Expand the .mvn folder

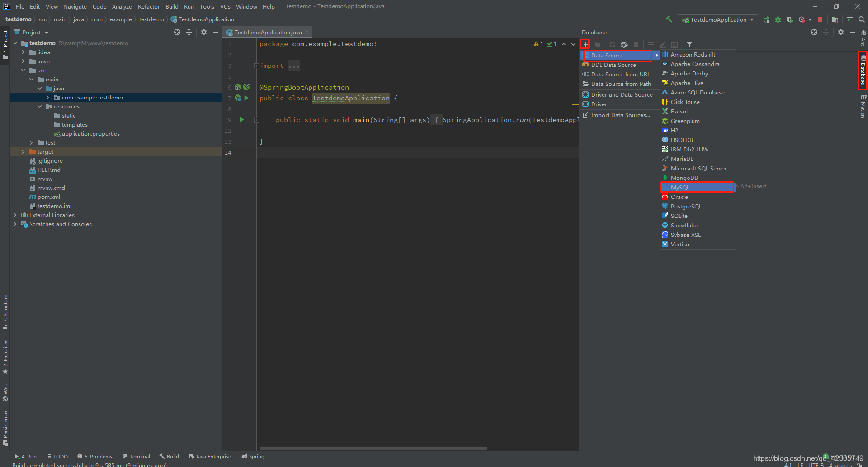coord(23,61)
